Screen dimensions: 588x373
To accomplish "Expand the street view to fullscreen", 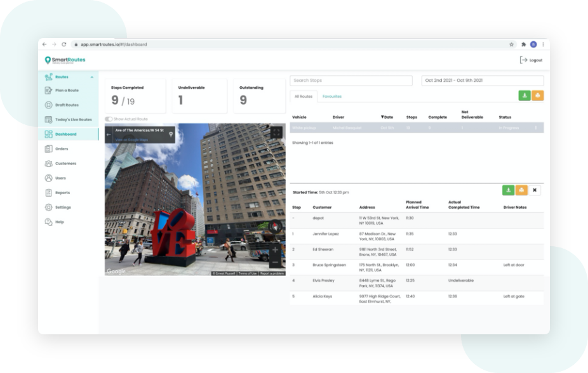I will pos(276,132).
